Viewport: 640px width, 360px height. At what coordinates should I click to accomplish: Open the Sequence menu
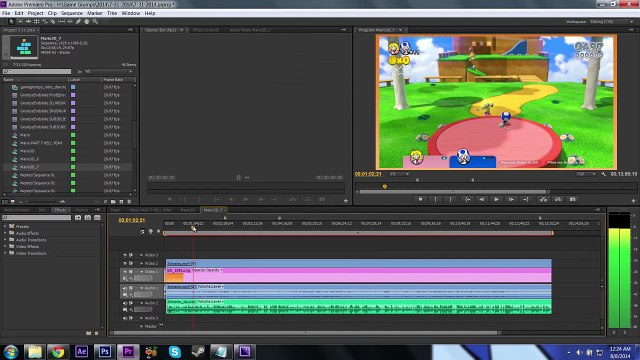point(72,13)
